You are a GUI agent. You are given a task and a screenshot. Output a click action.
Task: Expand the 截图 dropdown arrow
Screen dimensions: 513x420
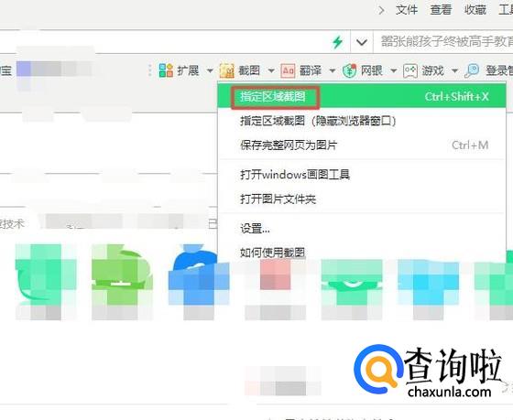(271, 70)
